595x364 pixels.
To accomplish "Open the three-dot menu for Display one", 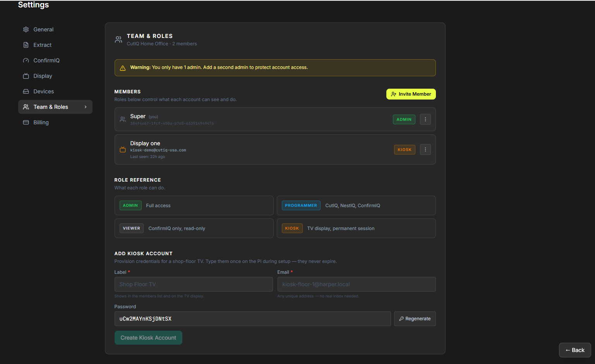I will point(425,149).
